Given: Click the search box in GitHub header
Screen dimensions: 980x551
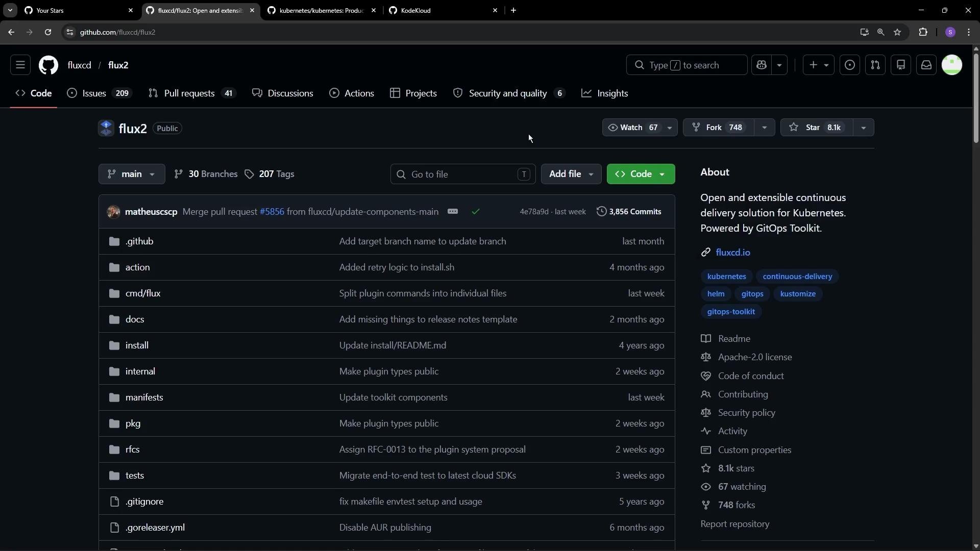Looking at the screenshot, I should click(x=687, y=65).
